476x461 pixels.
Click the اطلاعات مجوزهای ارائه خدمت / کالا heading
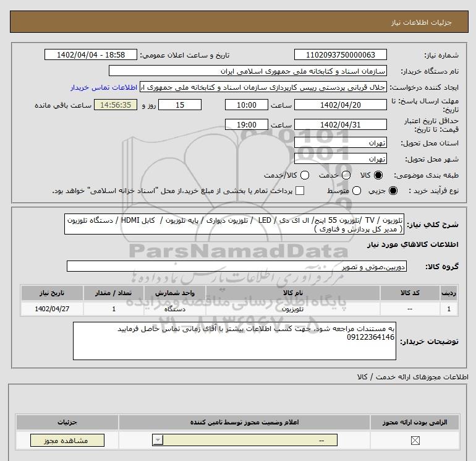(412, 377)
